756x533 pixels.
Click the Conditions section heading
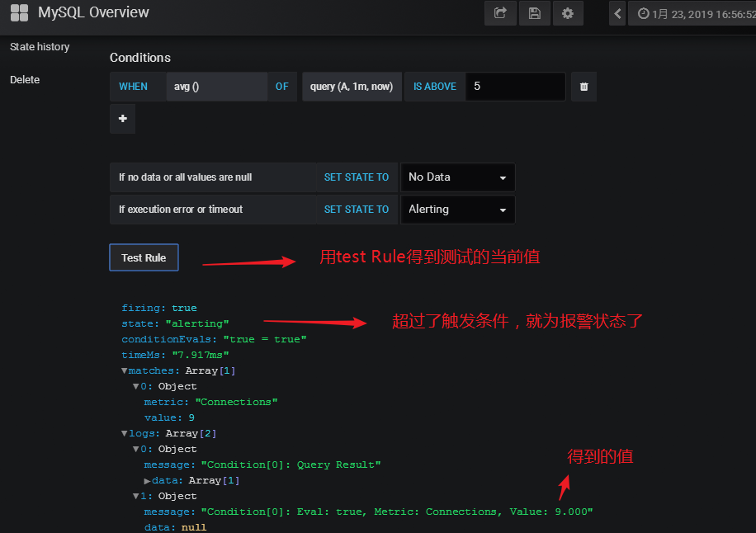click(139, 58)
